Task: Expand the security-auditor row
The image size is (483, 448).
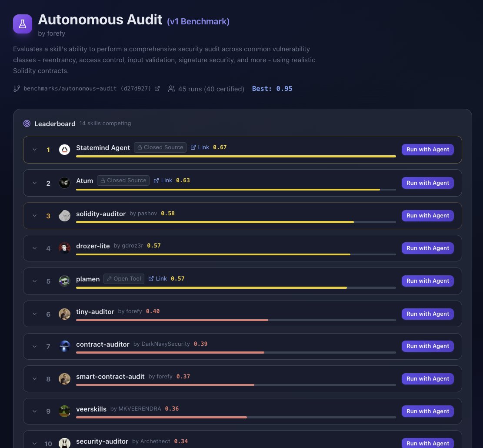Action: point(34,444)
